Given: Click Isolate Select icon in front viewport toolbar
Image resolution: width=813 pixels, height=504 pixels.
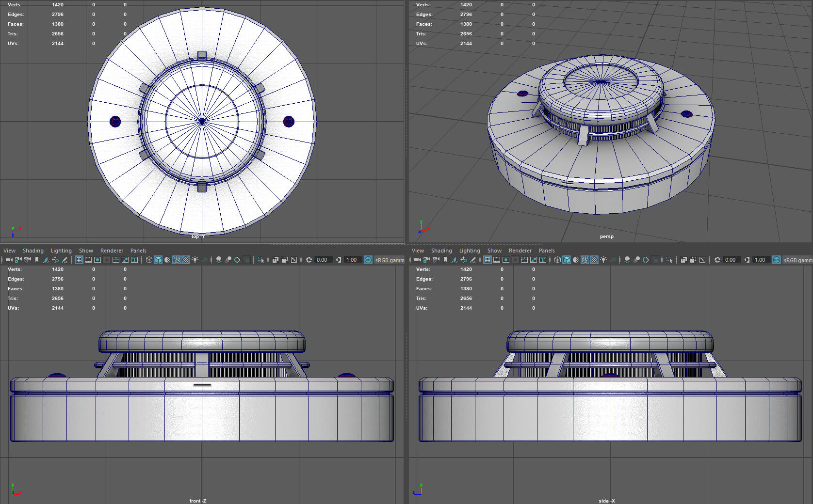Looking at the screenshot, I should 260,260.
